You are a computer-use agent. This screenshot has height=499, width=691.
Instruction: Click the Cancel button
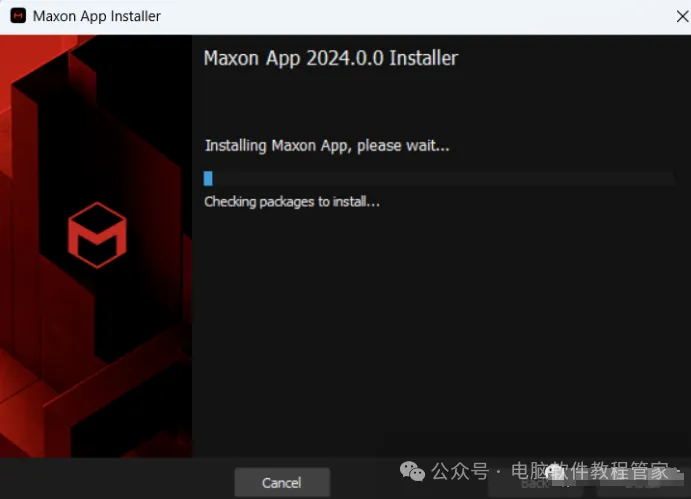pyautogui.click(x=282, y=483)
